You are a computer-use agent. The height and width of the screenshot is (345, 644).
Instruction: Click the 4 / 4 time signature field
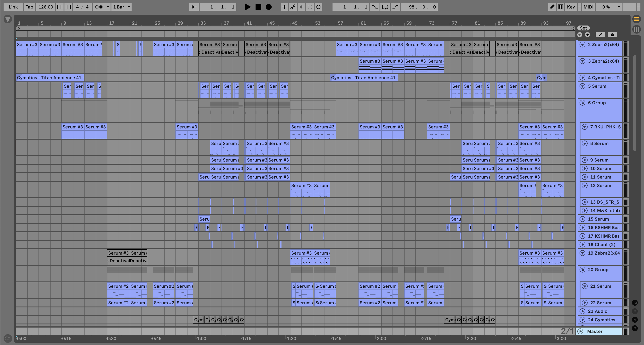tap(82, 7)
